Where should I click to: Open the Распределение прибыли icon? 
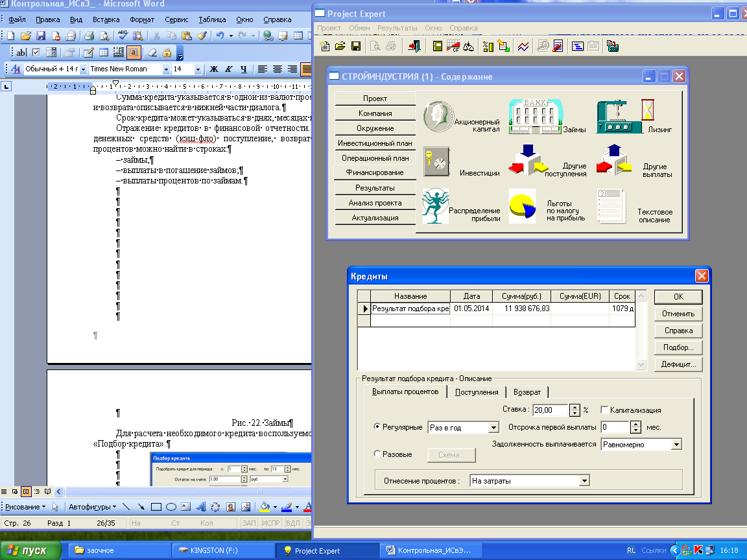click(436, 205)
